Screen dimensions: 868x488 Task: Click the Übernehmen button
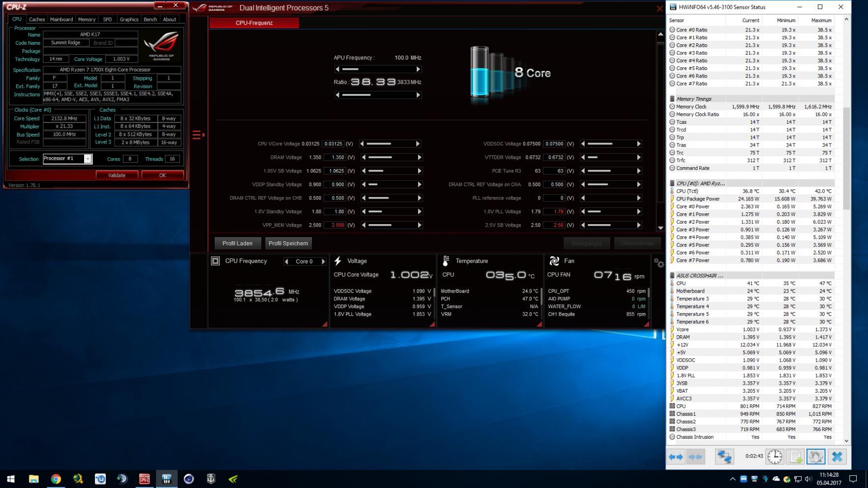[x=637, y=243]
